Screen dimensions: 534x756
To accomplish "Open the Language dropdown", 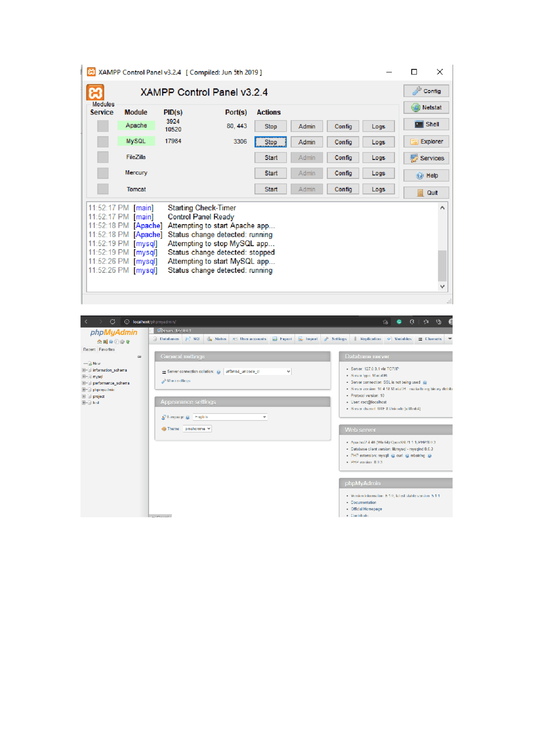I will point(230,417).
